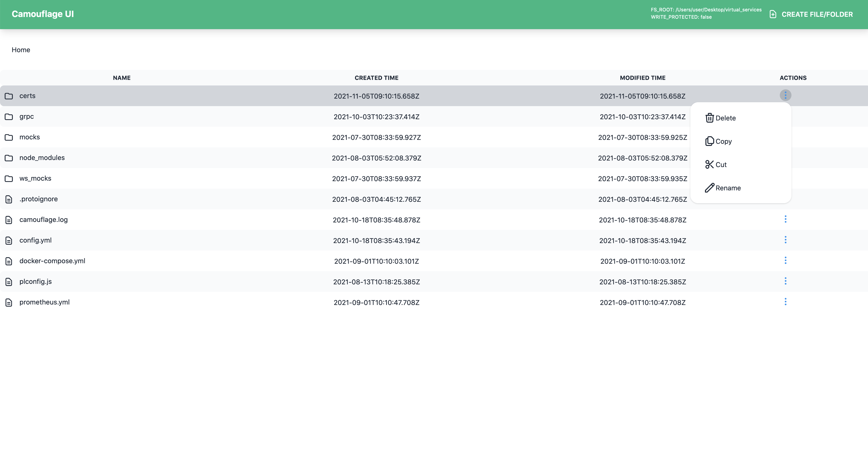Viewport: 868px width, 473px height.
Task: Open actions menu for prometheus.yml
Action: point(785,302)
